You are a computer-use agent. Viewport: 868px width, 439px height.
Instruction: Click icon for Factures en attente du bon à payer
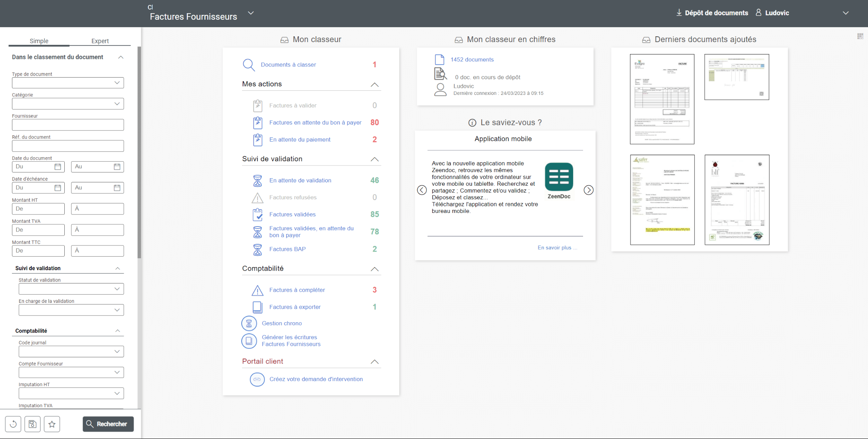(x=258, y=123)
